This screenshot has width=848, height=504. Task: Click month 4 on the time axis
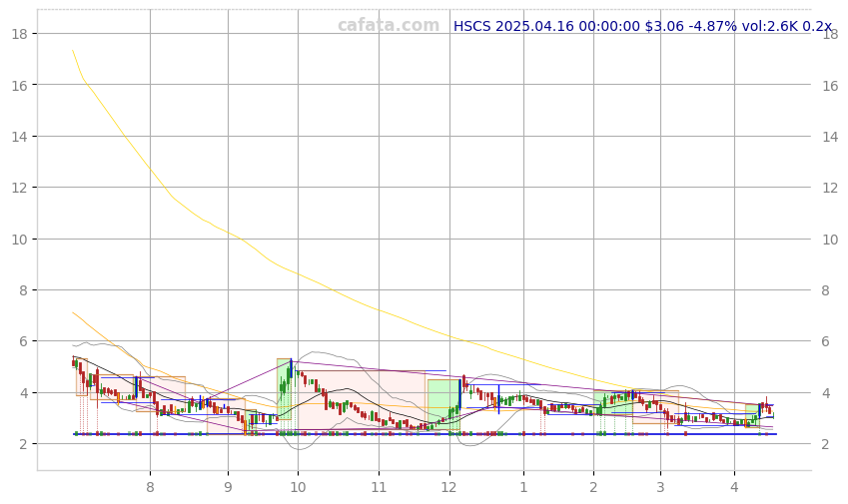point(734,487)
